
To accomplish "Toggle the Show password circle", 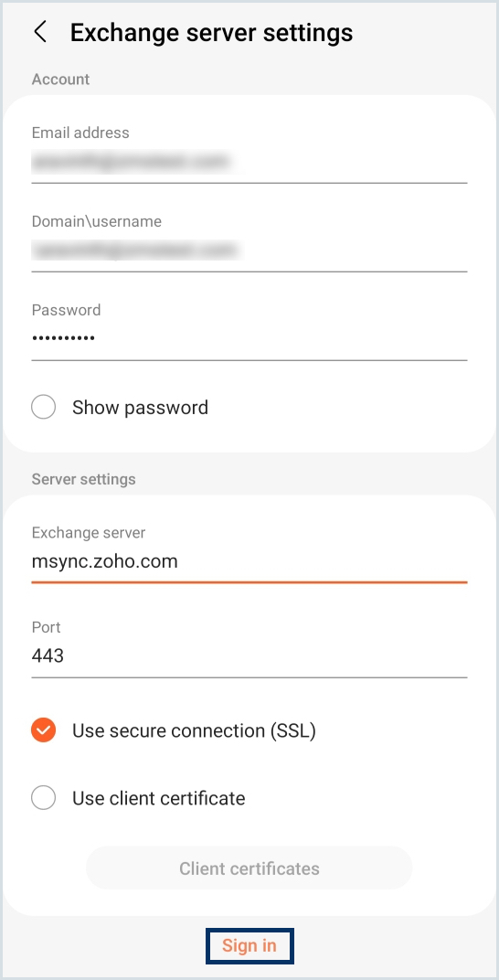I will [44, 408].
